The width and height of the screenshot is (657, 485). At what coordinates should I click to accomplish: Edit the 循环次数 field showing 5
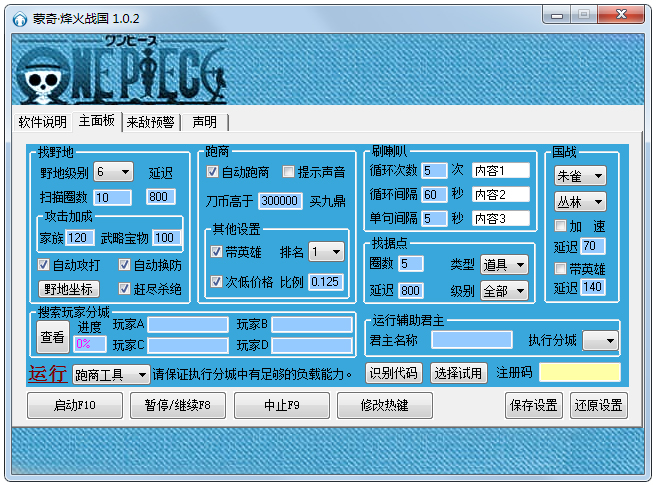coord(434,170)
